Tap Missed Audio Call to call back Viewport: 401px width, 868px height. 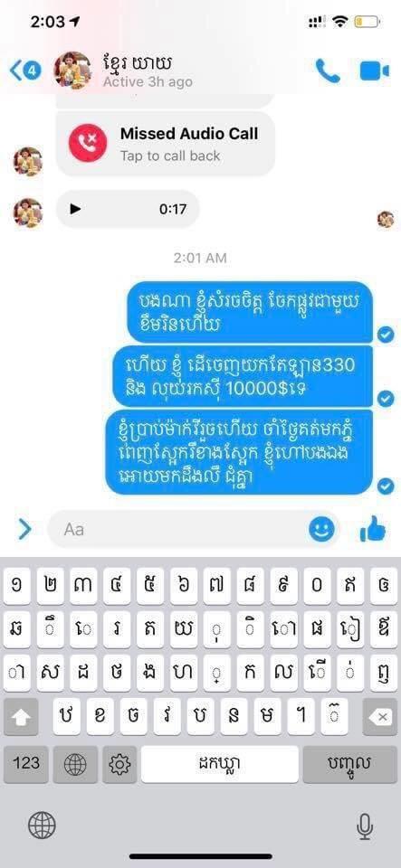(x=165, y=144)
